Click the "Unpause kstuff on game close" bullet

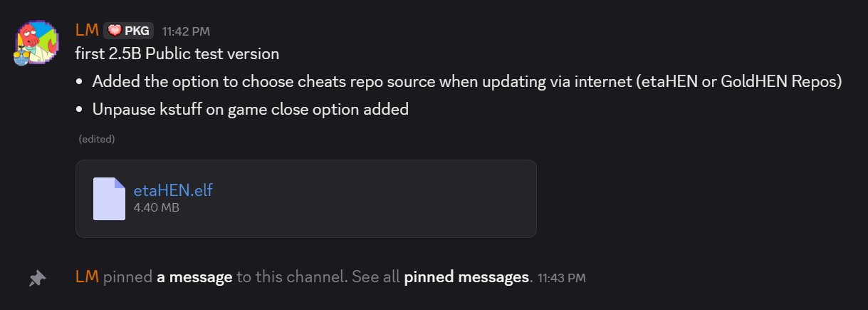250,110
